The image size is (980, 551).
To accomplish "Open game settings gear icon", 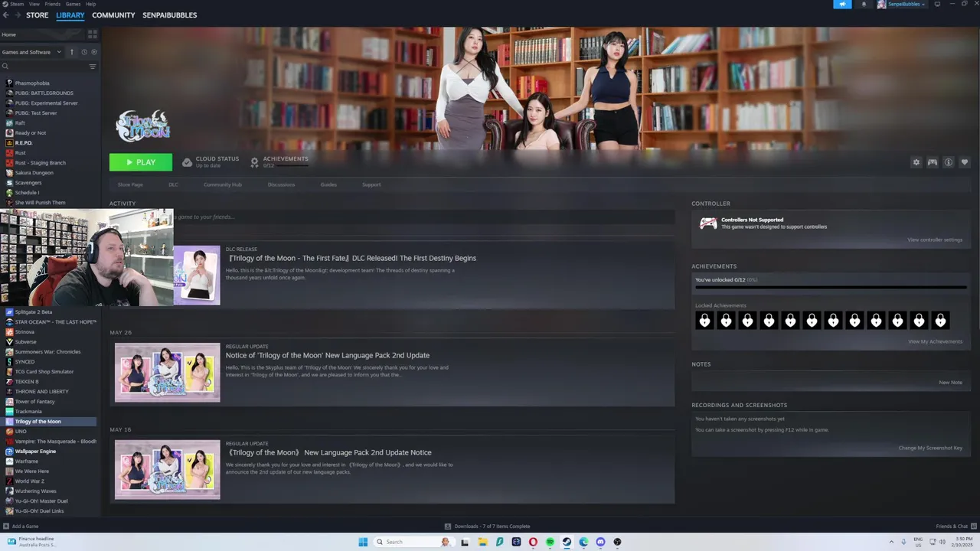I will click(x=916, y=162).
